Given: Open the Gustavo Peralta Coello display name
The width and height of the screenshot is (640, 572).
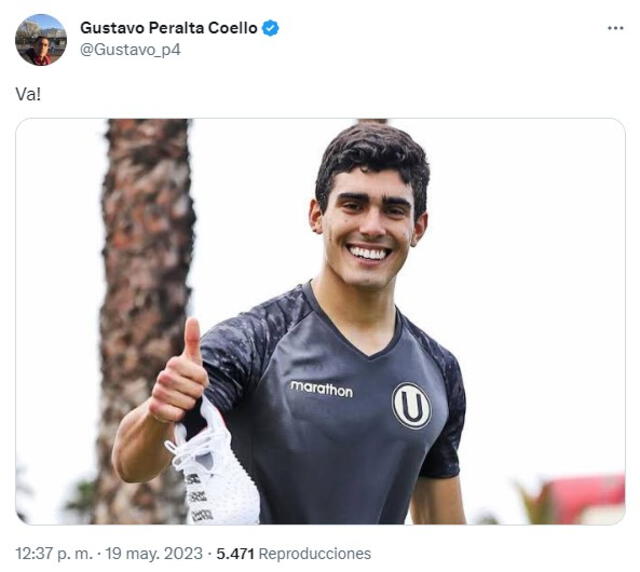Looking at the screenshot, I should tap(169, 28).
